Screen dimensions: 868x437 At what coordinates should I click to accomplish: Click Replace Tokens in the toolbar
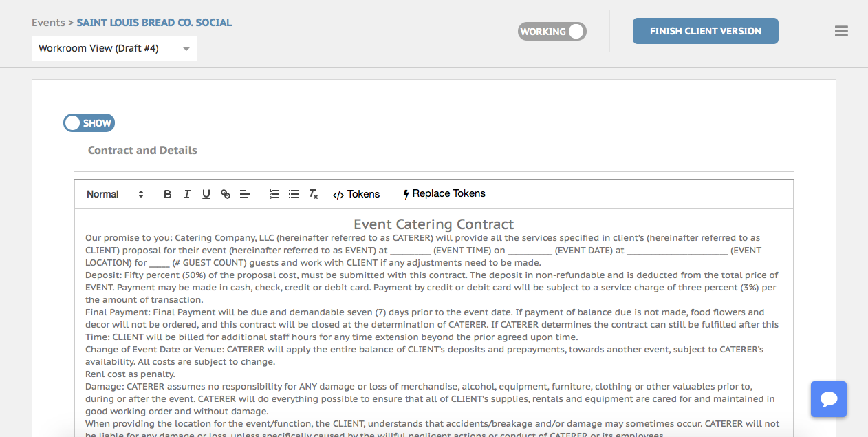[x=444, y=194]
